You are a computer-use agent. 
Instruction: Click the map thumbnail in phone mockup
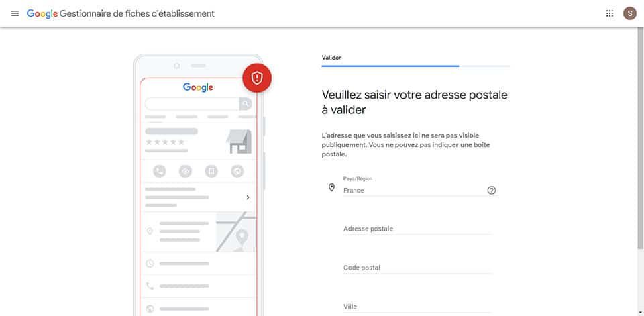click(x=236, y=231)
